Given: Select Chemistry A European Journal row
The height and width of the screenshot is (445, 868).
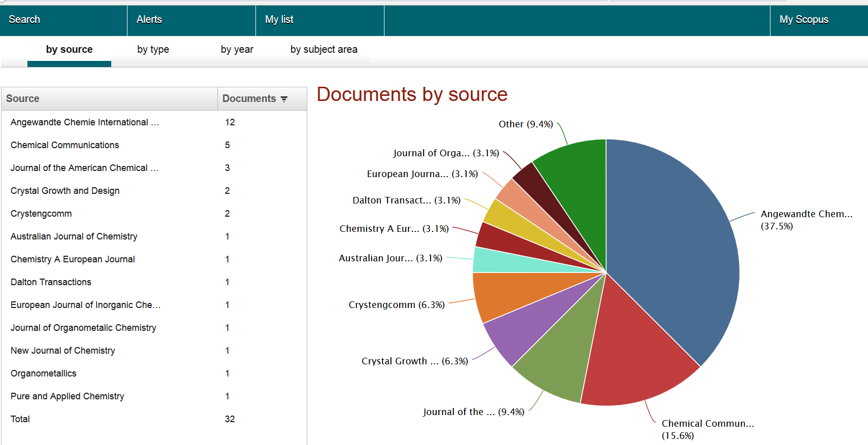Looking at the screenshot, I should point(154,259).
